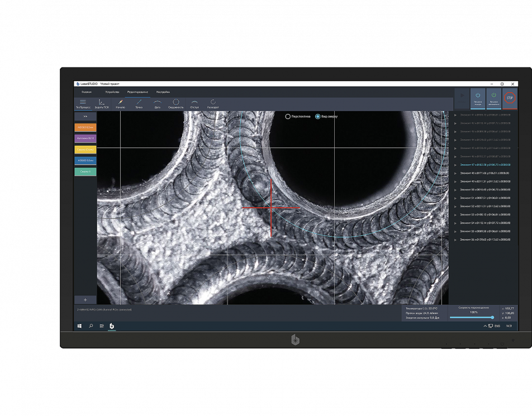532x416 pixels.
Task: Select the Дуга arc tool
Action: click(x=158, y=102)
